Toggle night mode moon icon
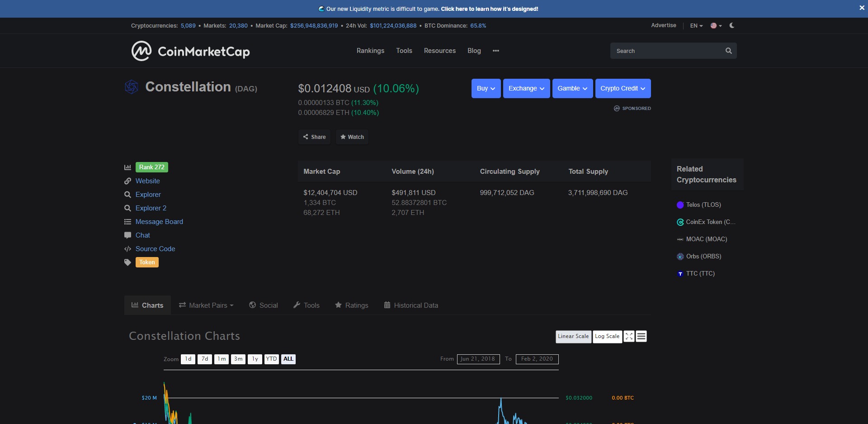868x424 pixels. pos(732,25)
